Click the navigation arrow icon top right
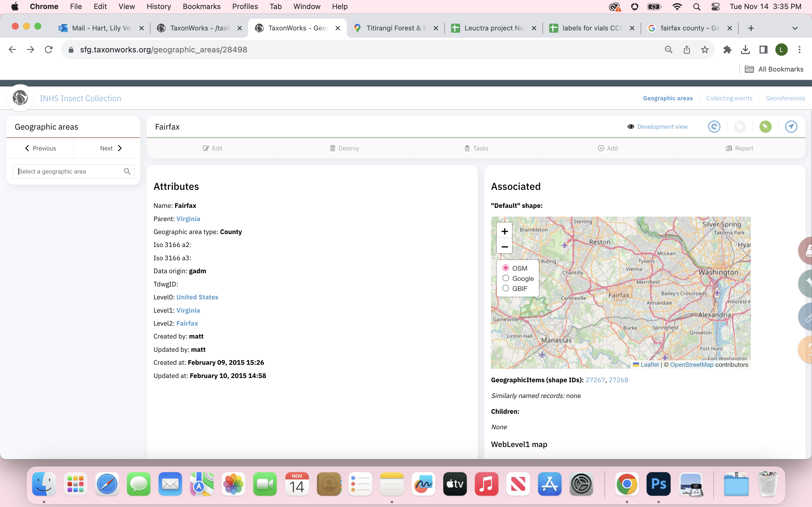 (791, 126)
